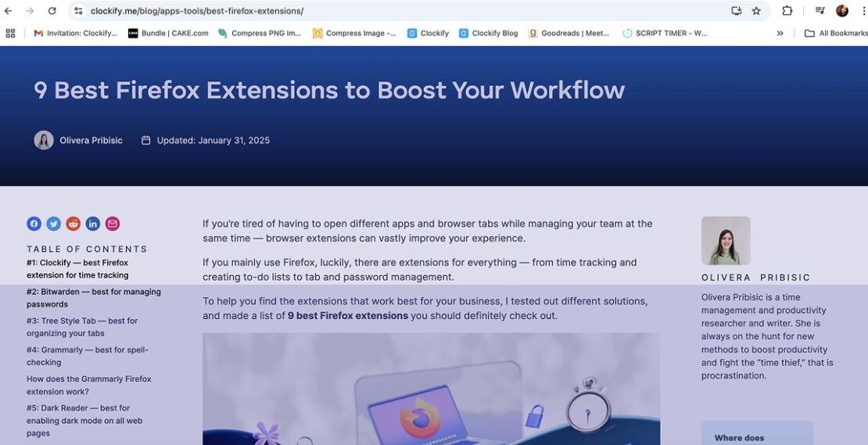Share article via LinkedIn icon
868x445 pixels.
point(93,224)
